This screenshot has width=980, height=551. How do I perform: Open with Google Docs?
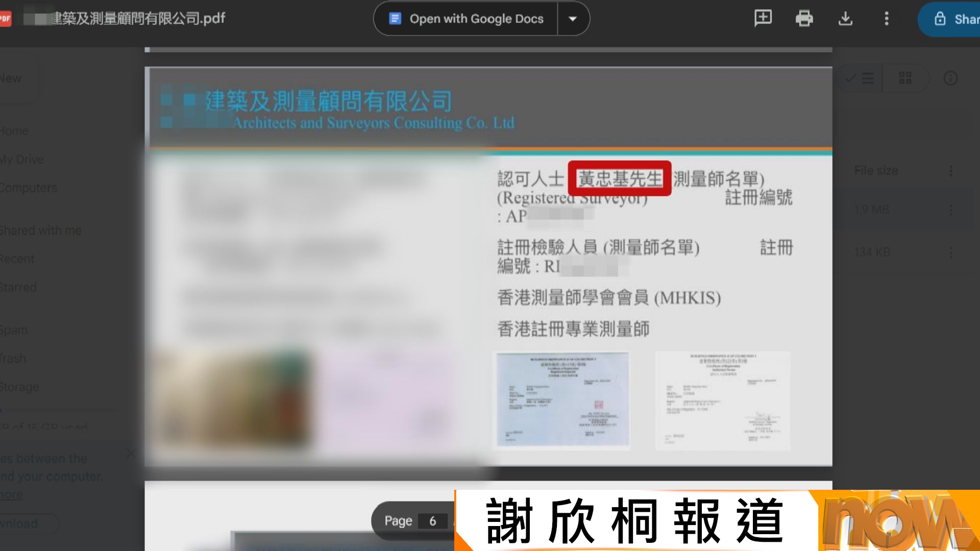click(466, 19)
